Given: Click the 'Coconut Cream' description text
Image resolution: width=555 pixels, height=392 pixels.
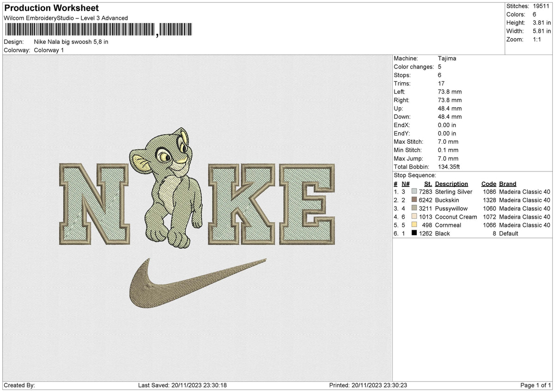Looking at the screenshot, I should coord(456,216).
